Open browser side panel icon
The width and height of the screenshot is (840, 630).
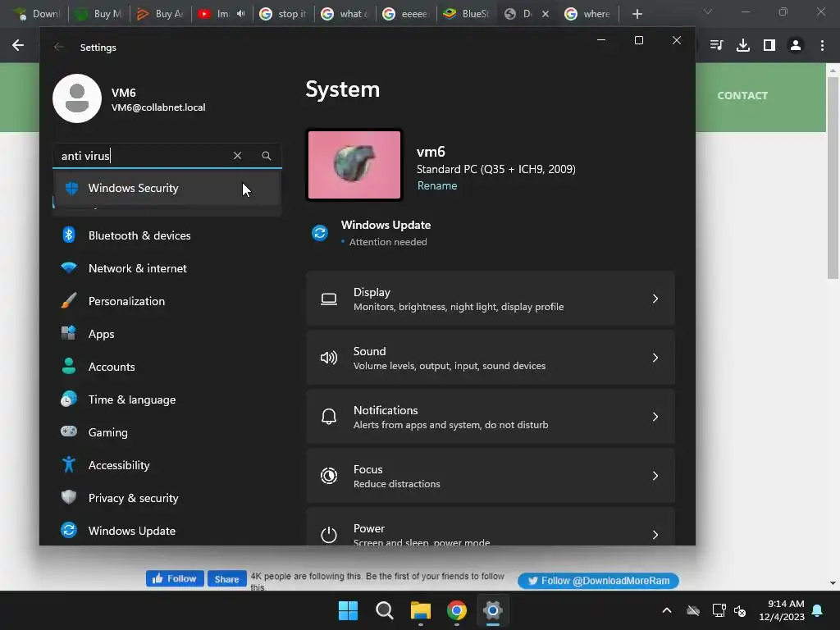pos(769,46)
